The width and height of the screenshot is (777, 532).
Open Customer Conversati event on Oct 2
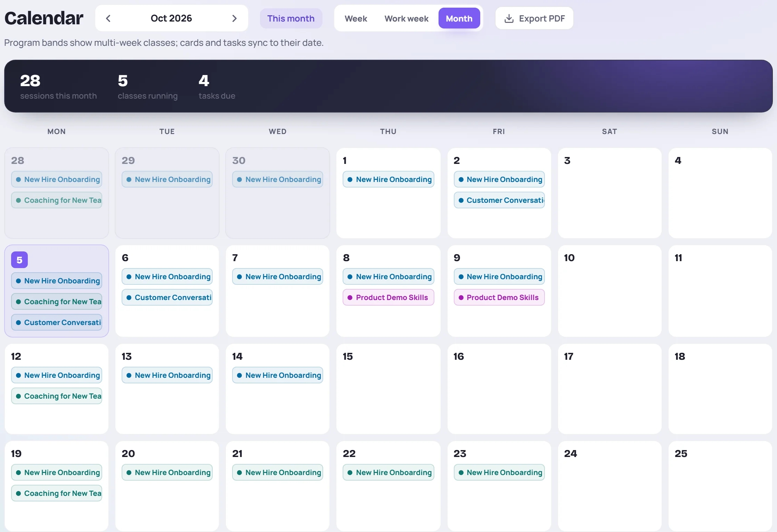[x=499, y=200]
